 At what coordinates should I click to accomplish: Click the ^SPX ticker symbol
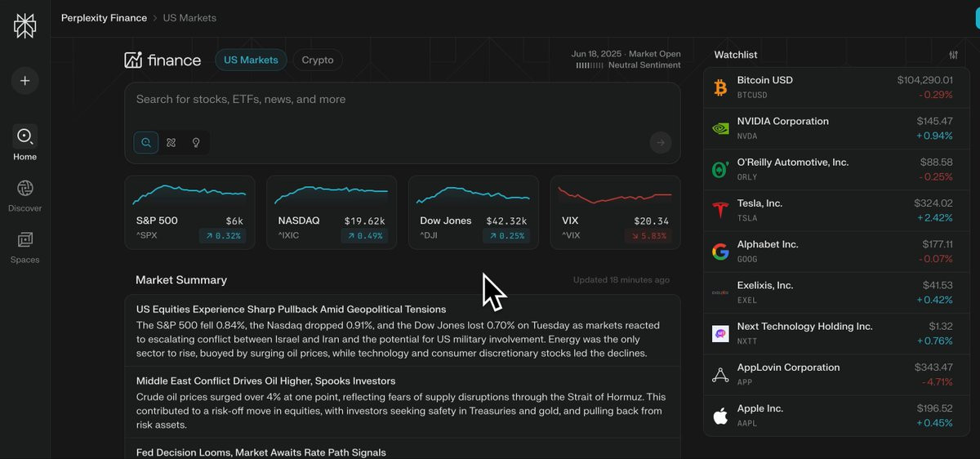(146, 236)
